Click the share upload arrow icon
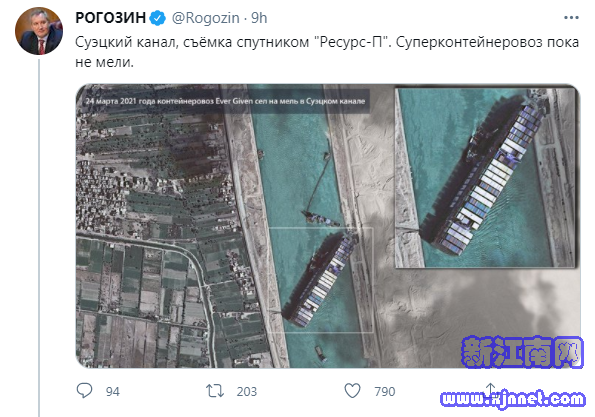This screenshot has width=595, height=417. pos(490,390)
